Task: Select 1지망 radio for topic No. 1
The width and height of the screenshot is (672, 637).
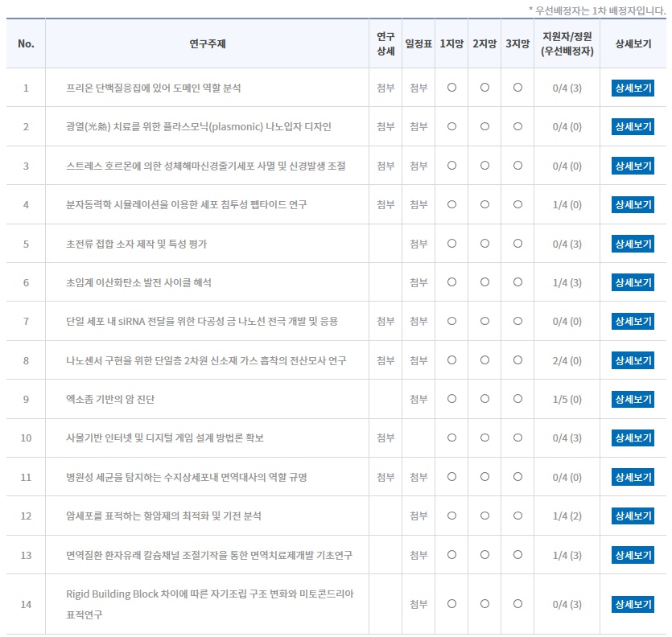Action: pyautogui.click(x=451, y=88)
